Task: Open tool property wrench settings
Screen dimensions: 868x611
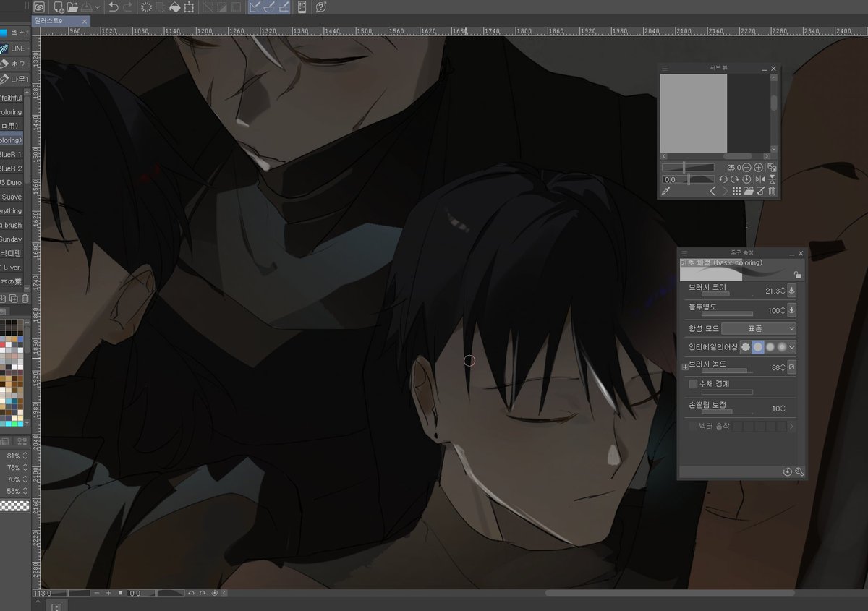Action: 799,471
